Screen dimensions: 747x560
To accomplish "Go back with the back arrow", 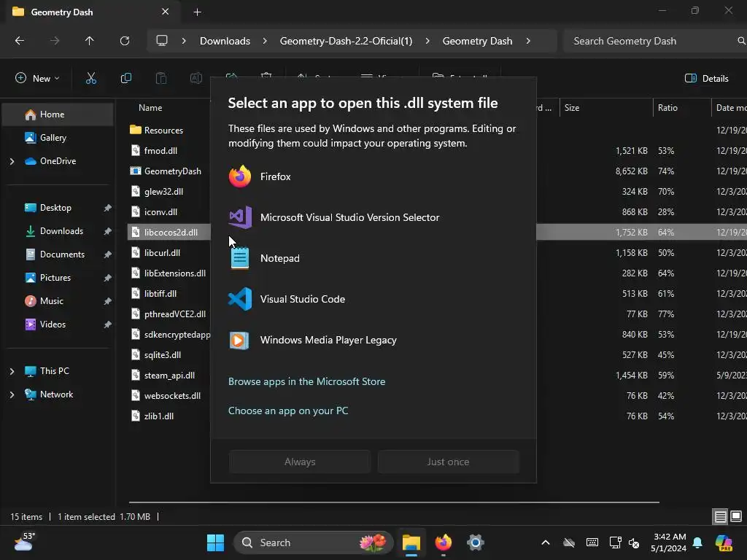I will (20, 41).
